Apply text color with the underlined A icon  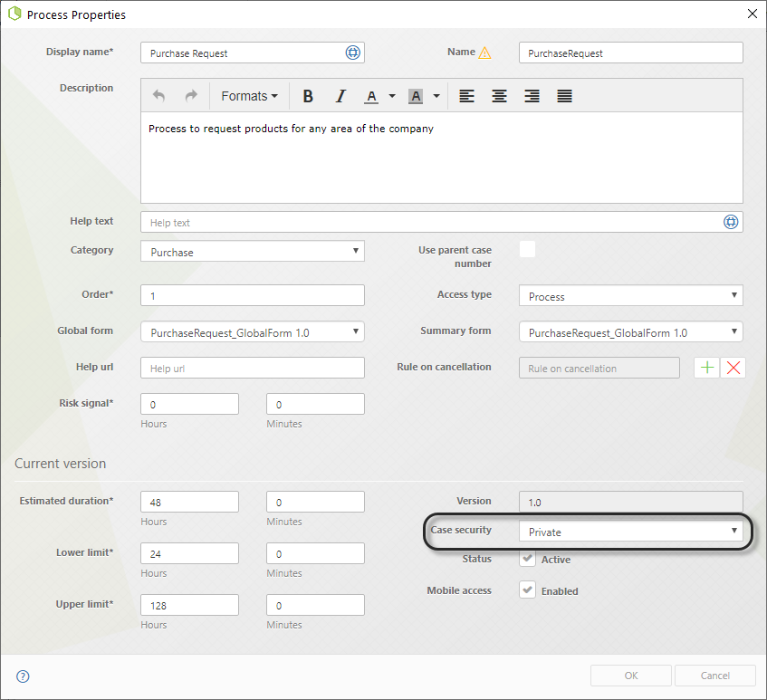pyautogui.click(x=371, y=96)
